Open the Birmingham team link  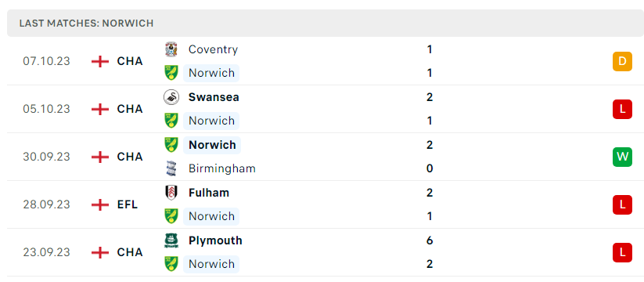point(221,168)
